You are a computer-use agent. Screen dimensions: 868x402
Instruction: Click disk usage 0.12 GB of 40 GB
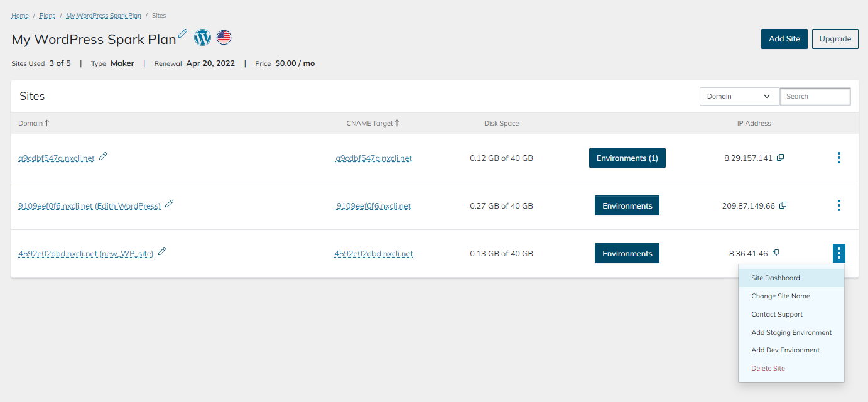pyautogui.click(x=501, y=158)
